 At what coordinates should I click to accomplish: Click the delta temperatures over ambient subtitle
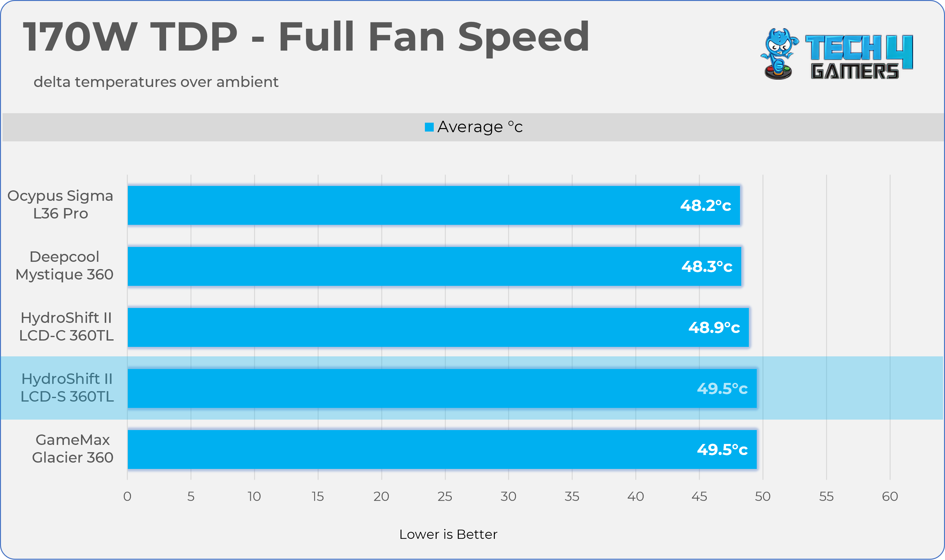[156, 82]
